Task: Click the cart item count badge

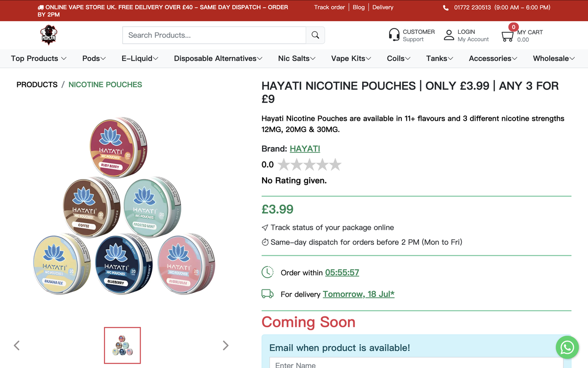Action: click(x=513, y=27)
